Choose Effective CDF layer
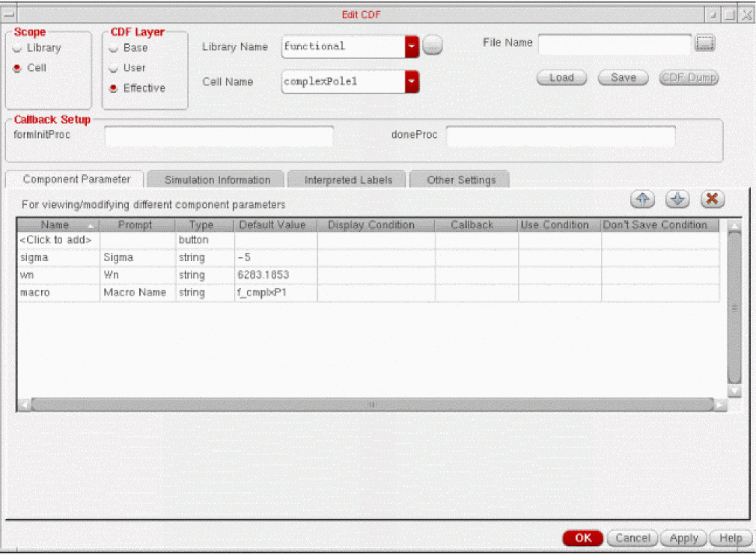756x555 pixels. pyautogui.click(x=113, y=88)
